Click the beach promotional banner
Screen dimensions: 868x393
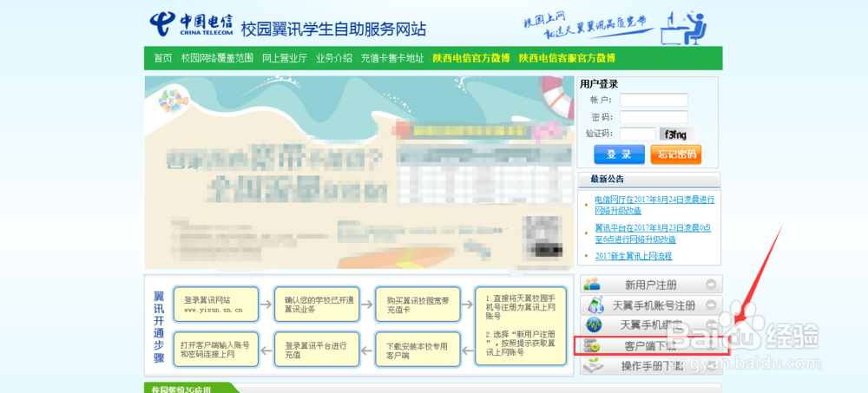[359, 173]
